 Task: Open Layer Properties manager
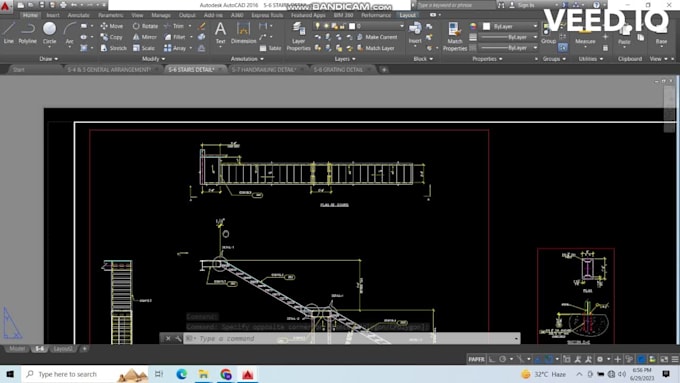[298, 37]
